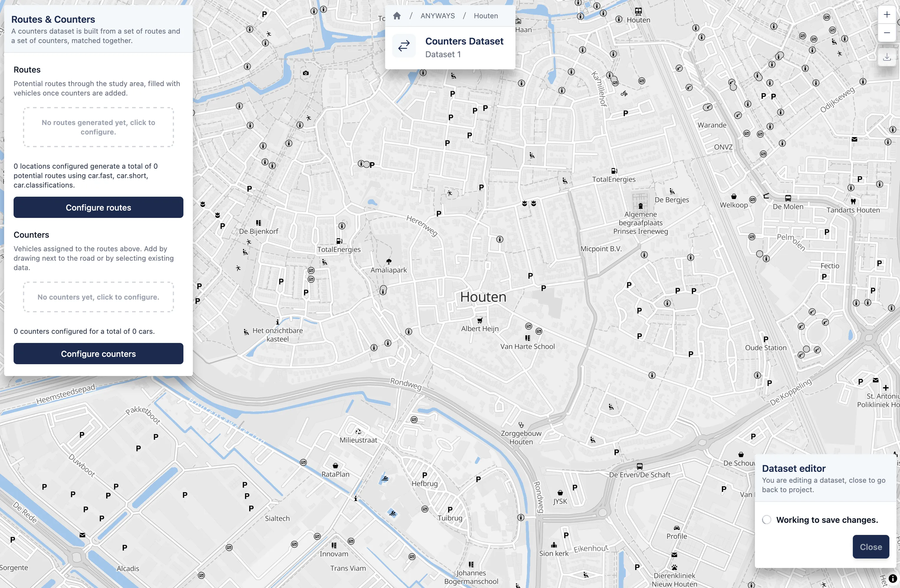Screen dimensions: 900x588
Task: Click the Oude Station label
Action: tap(765, 347)
